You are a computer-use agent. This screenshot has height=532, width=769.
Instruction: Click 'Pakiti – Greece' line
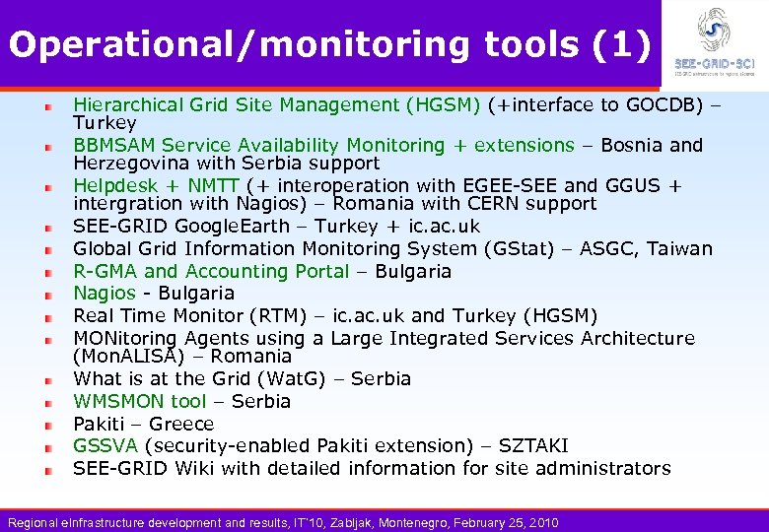[144, 424]
